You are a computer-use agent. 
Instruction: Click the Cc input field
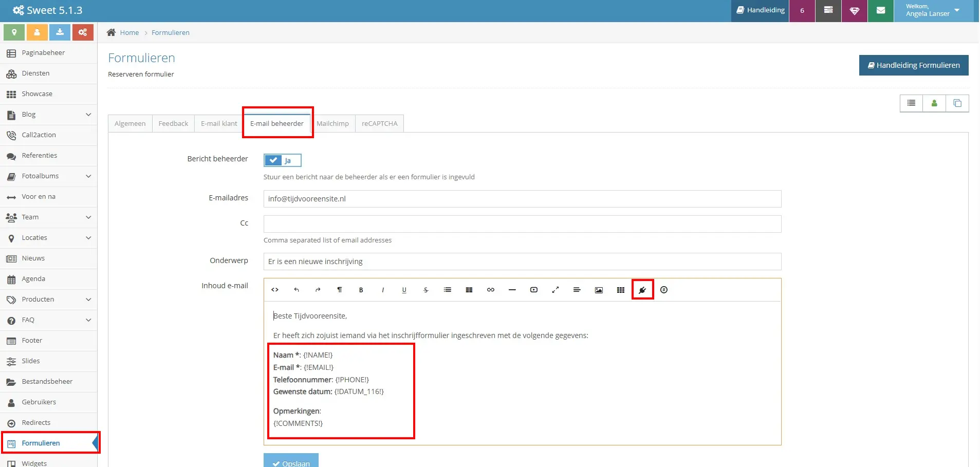[522, 224]
